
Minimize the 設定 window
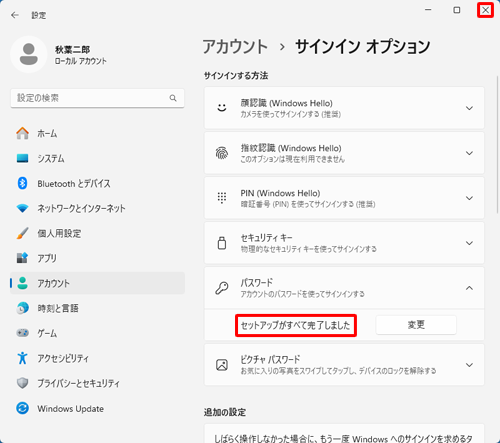pos(428,10)
